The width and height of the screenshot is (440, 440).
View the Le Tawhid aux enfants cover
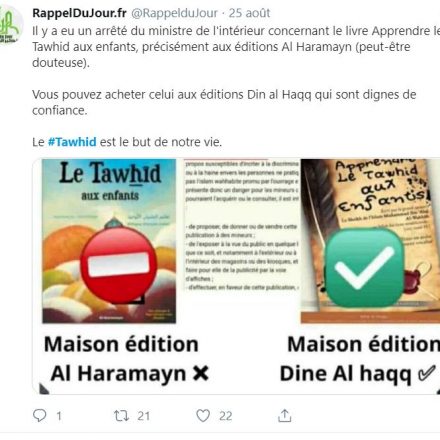[109, 241]
